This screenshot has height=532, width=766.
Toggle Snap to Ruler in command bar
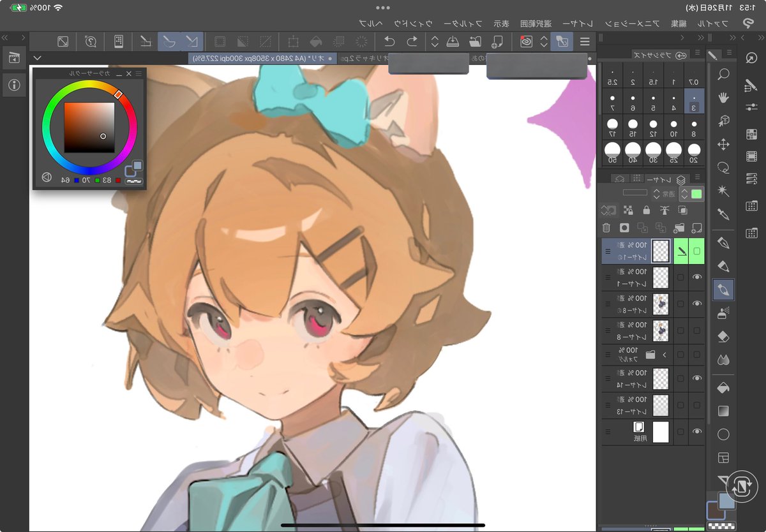191,42
